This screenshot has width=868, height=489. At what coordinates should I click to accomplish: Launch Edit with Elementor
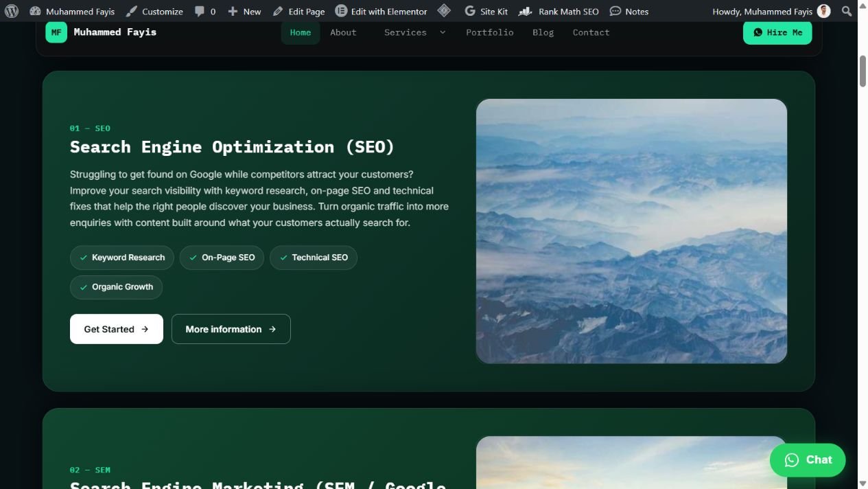click(381, 11)
